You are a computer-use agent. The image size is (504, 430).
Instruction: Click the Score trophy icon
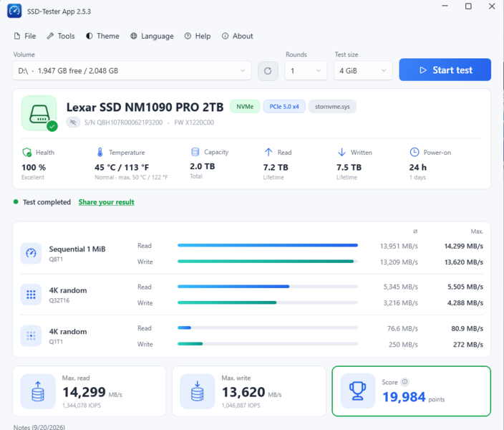[358, 391]
